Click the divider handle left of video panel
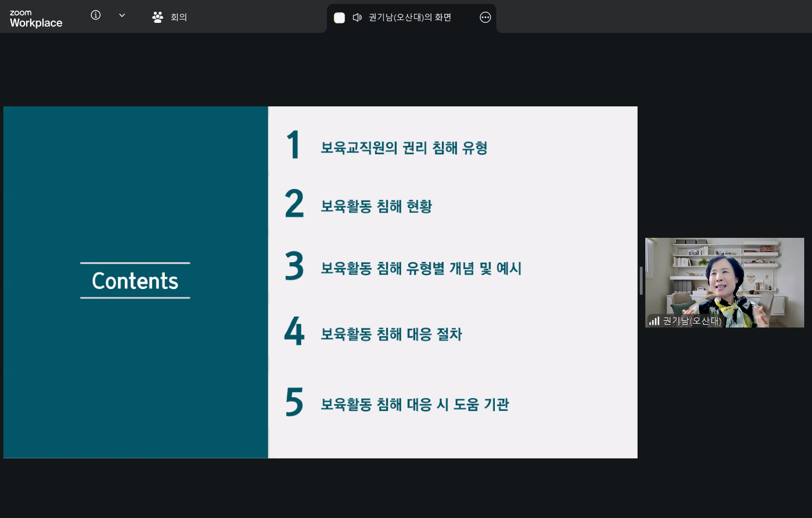812x518 pixels. point(641,281)
